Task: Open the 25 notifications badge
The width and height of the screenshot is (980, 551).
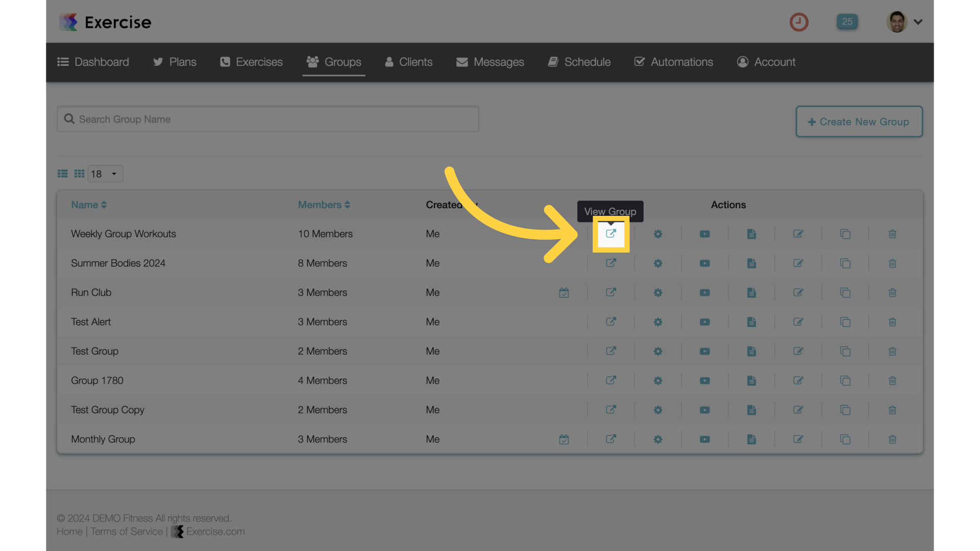Action: pos(847,21)
